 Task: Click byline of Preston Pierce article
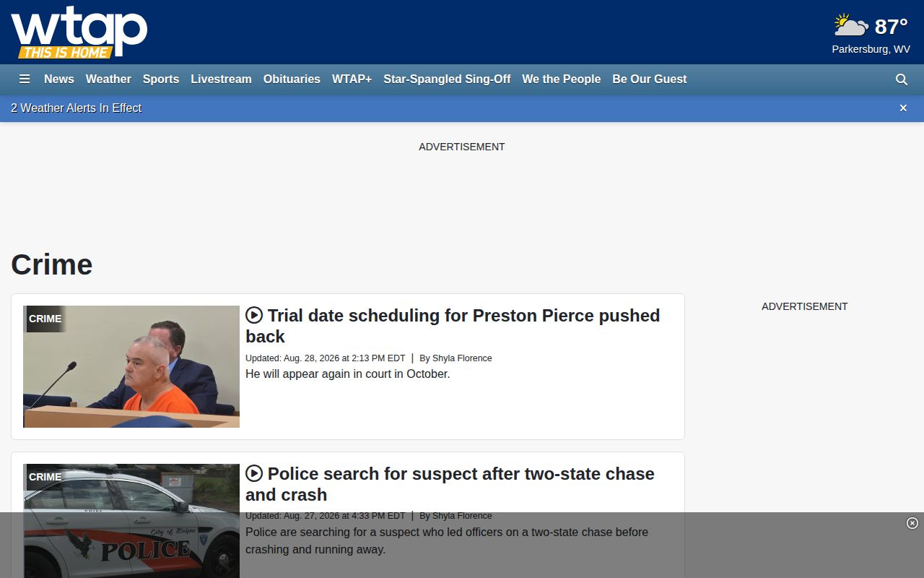point(456,358)
